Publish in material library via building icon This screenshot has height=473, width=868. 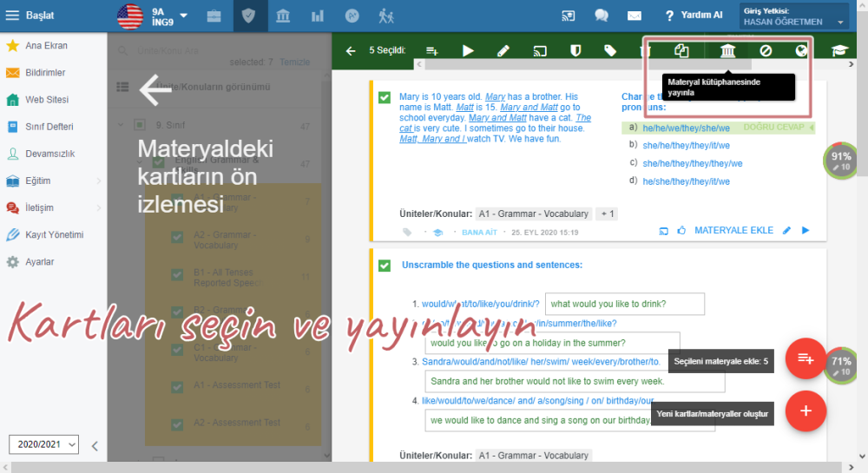coord(727,51)
